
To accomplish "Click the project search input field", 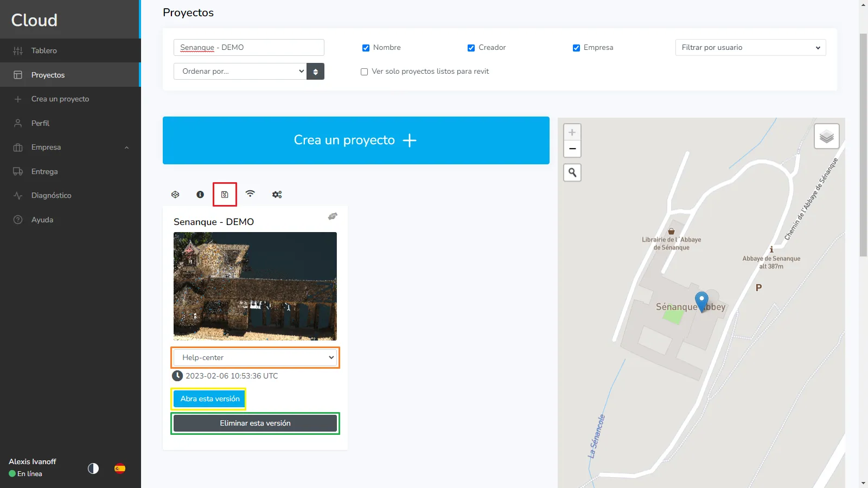I will (249, 48).
